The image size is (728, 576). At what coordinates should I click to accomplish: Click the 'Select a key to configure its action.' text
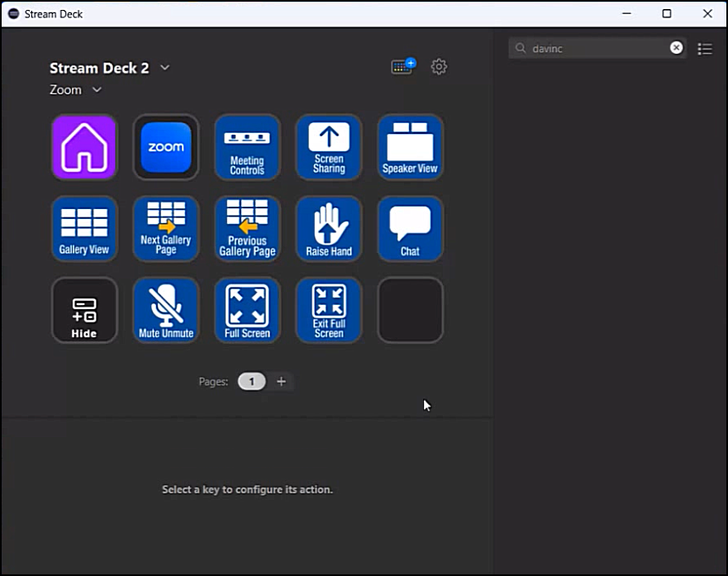(247, 490)
